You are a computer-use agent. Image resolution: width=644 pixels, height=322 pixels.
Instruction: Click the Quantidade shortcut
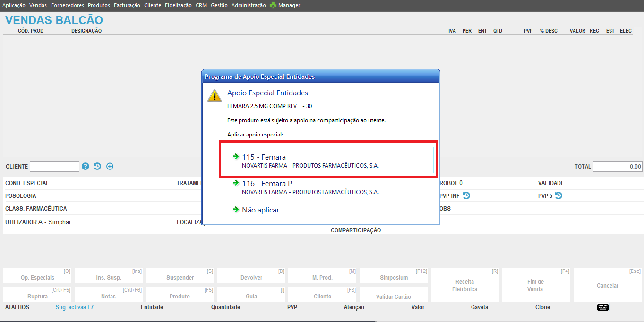(x=225, y=307)
